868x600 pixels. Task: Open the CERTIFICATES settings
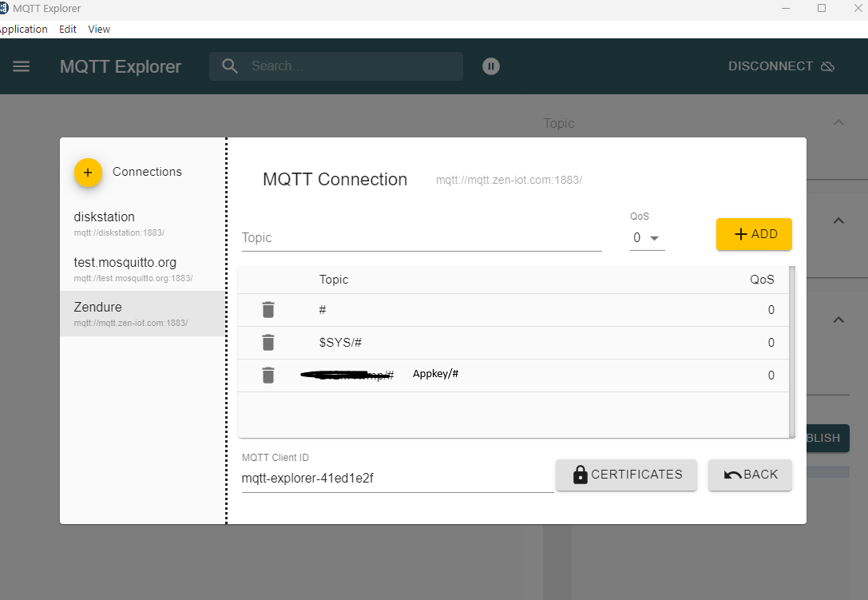click(626, 475)
